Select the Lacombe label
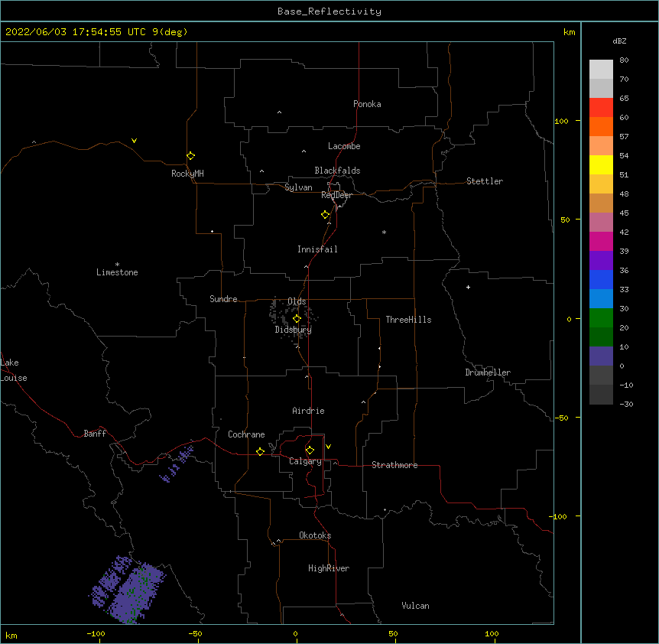Screen dimensions: 659x644 [x=344, y=146]
